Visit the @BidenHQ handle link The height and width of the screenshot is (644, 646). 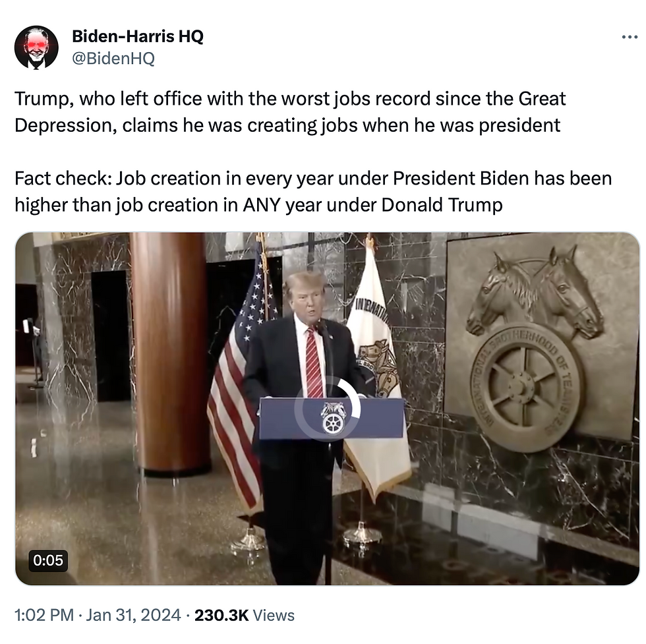[x=113, y=58]
